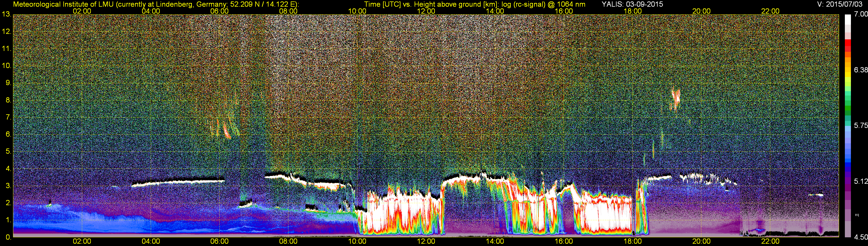Click the 0 km height axis label

click(x=8, y=237)
